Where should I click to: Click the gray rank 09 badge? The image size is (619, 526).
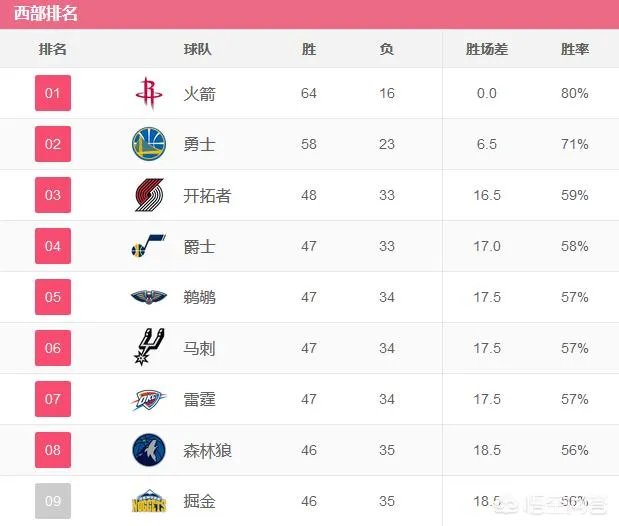click(x=53, y=501)
